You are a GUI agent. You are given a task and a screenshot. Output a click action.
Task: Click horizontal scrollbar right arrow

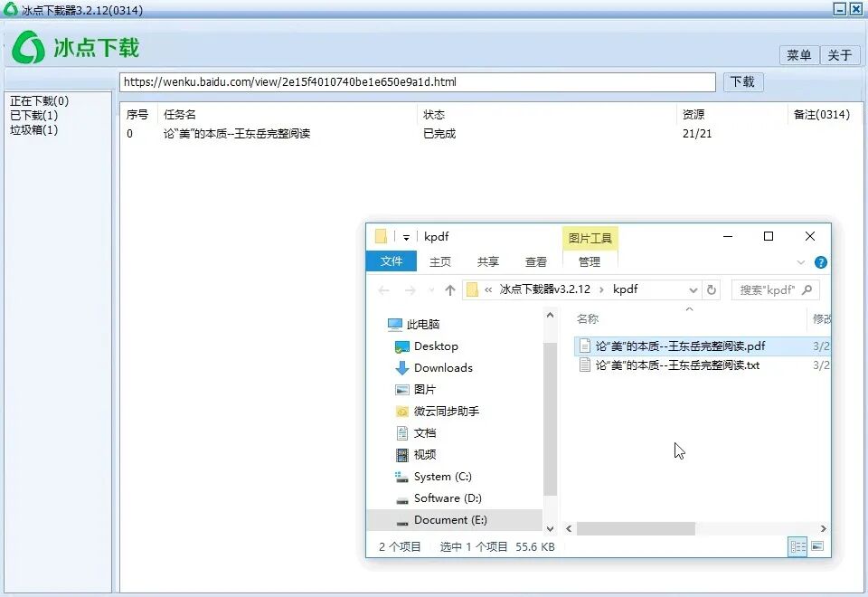point(823,529)
